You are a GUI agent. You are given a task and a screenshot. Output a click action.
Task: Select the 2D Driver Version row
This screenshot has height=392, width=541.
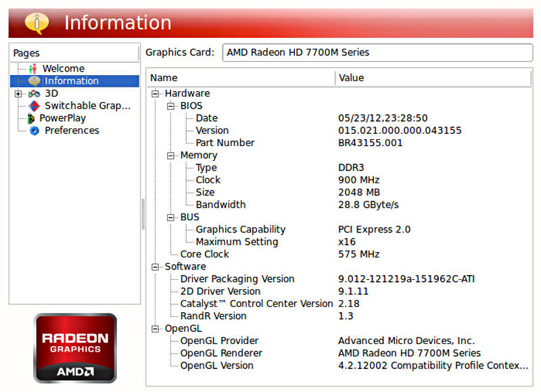point(341,292)
